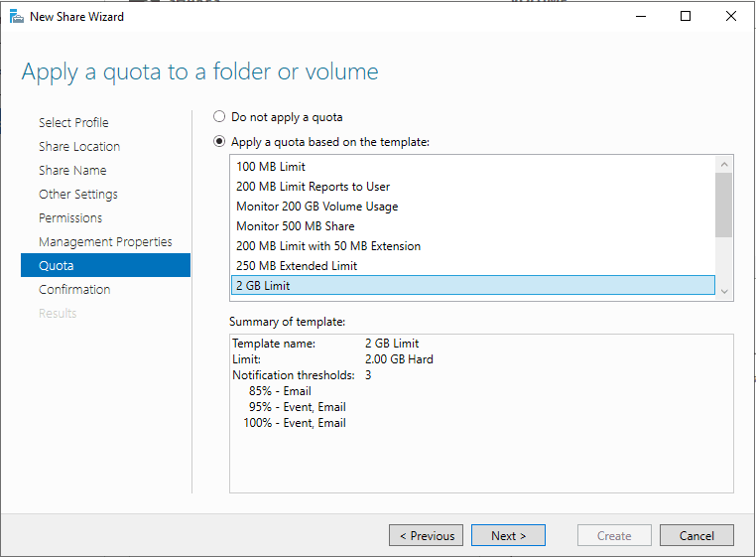Viewport: 756px width, 557px height.
Task: Choose "Apply a quota based on the template"
Action: tap(220, 142)
